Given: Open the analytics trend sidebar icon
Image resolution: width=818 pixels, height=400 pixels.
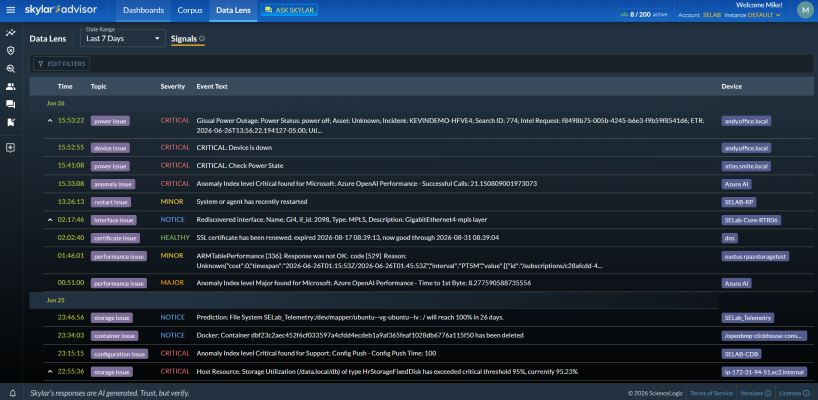Looking at the screenshot, I should click(10, 33).
